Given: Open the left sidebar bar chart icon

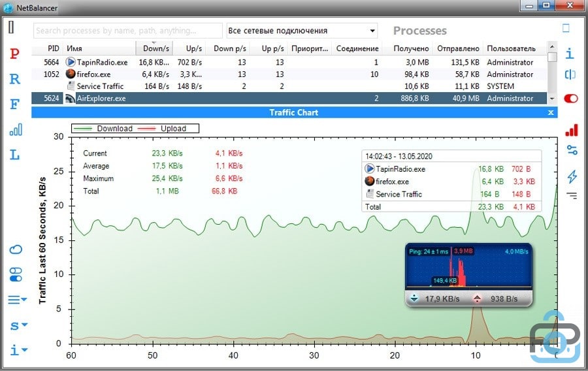Looking at the screenshot, I should click(16, 130).
